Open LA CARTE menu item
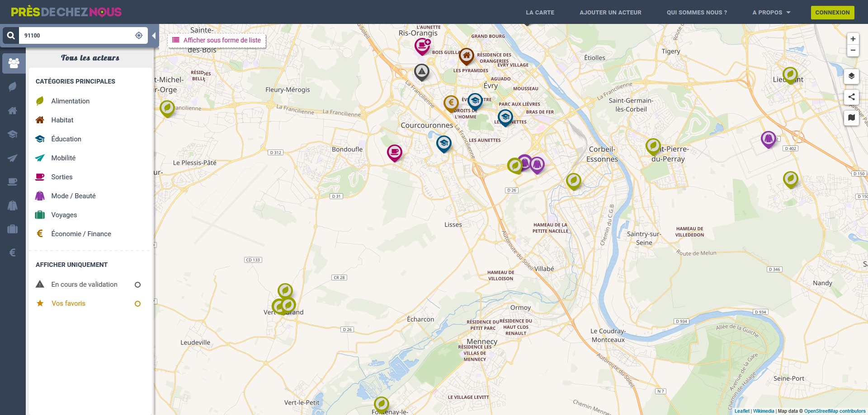The height and width of the screenshot is (415, 868). pos(540,12)
